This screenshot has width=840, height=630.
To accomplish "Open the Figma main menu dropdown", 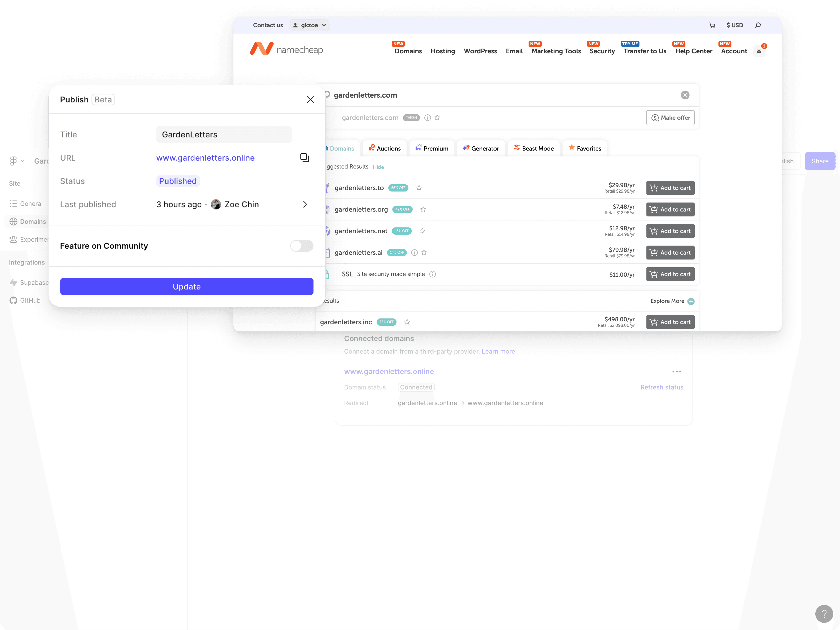I will (x=16, y=161).
